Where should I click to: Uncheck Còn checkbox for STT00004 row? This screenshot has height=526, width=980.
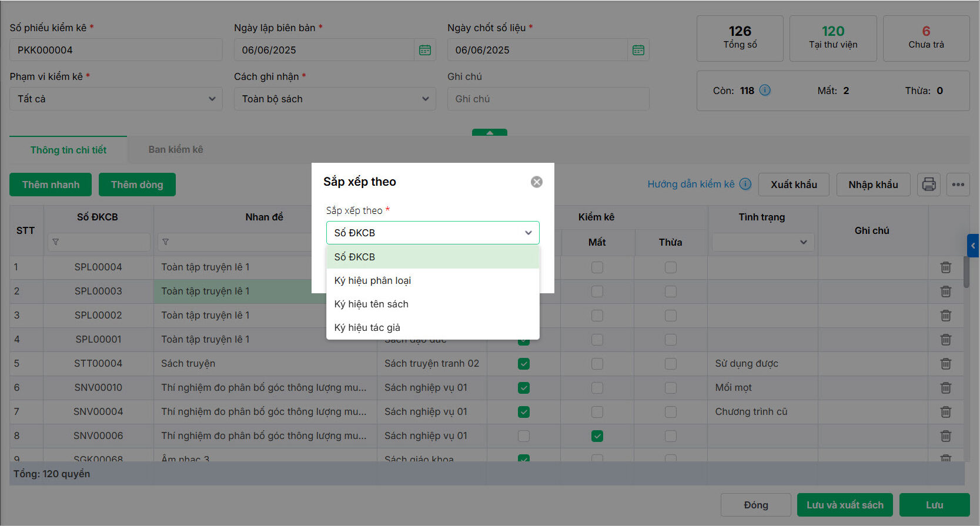click(523, 364)
